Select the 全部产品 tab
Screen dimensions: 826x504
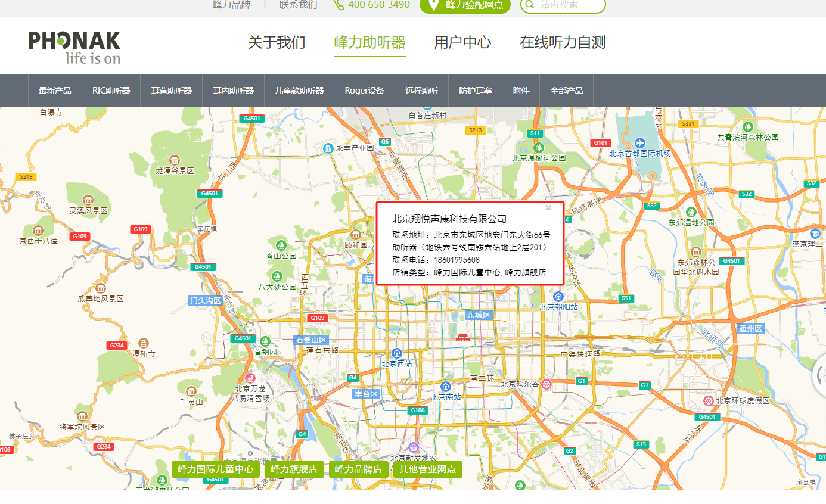click(567, 91)
